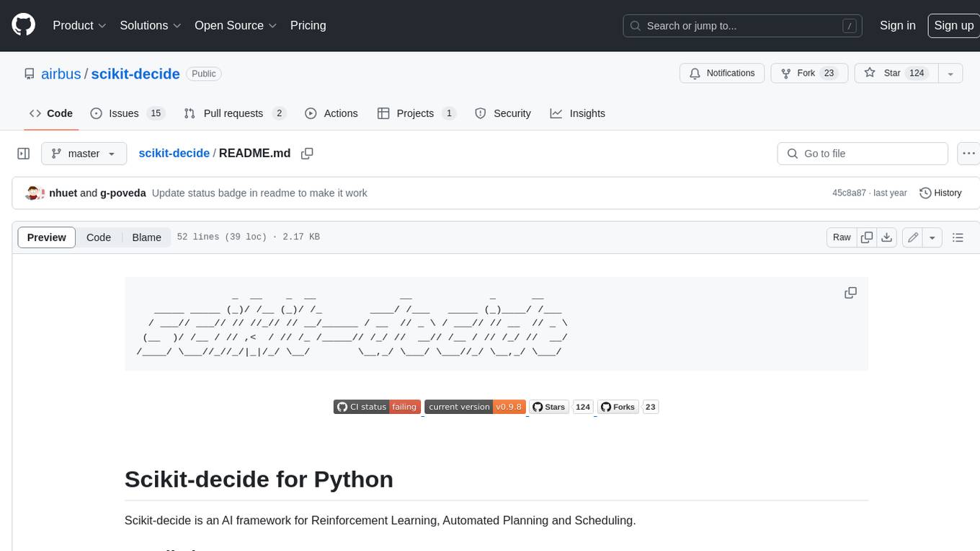View the file History
The image size is (980, 551).
click(940, 193)
